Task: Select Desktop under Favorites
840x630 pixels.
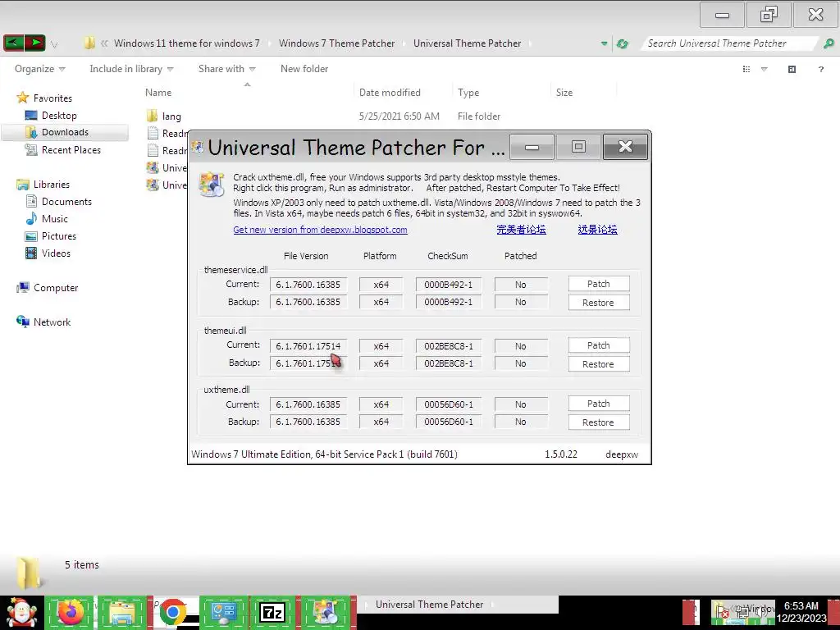Action: (52, 115)
